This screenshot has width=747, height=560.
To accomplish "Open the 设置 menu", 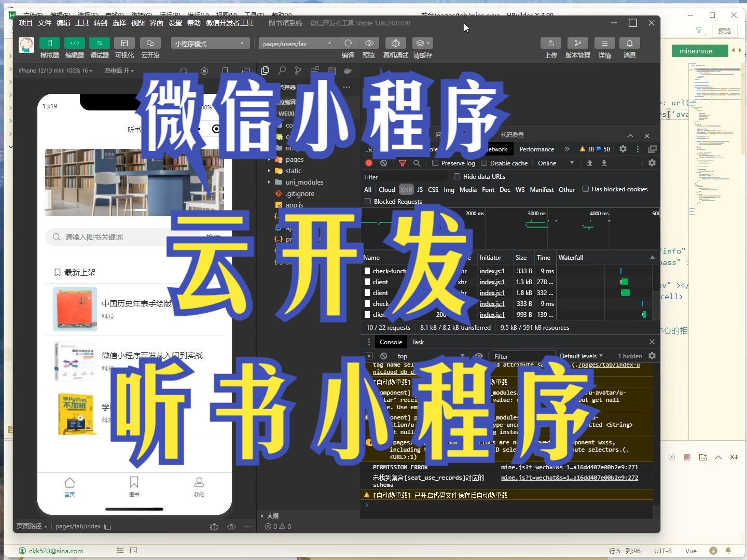I will (175, 23).
